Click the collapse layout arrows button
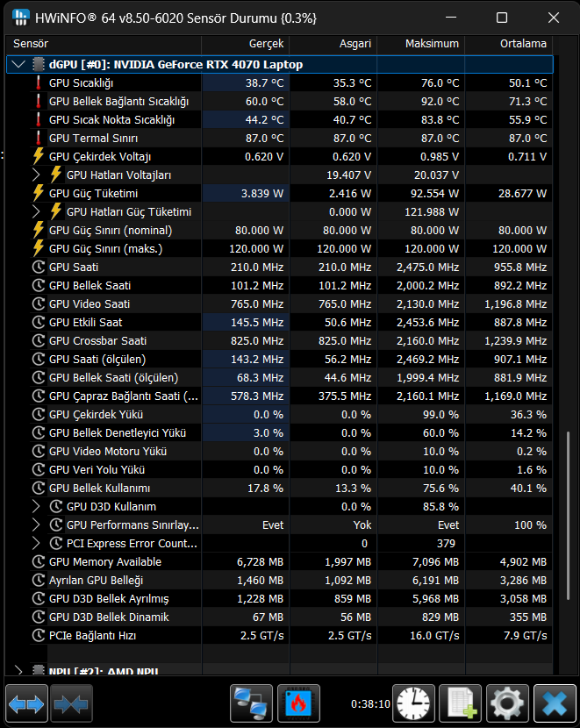Image resolution: width=580 pixels, height=728 pixels. click(71, 703)
